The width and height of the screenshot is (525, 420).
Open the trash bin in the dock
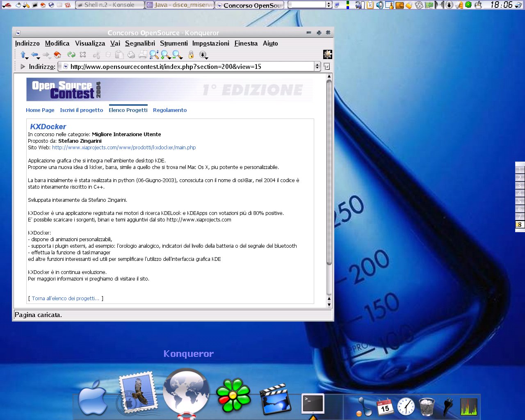[x=427, y=407]
